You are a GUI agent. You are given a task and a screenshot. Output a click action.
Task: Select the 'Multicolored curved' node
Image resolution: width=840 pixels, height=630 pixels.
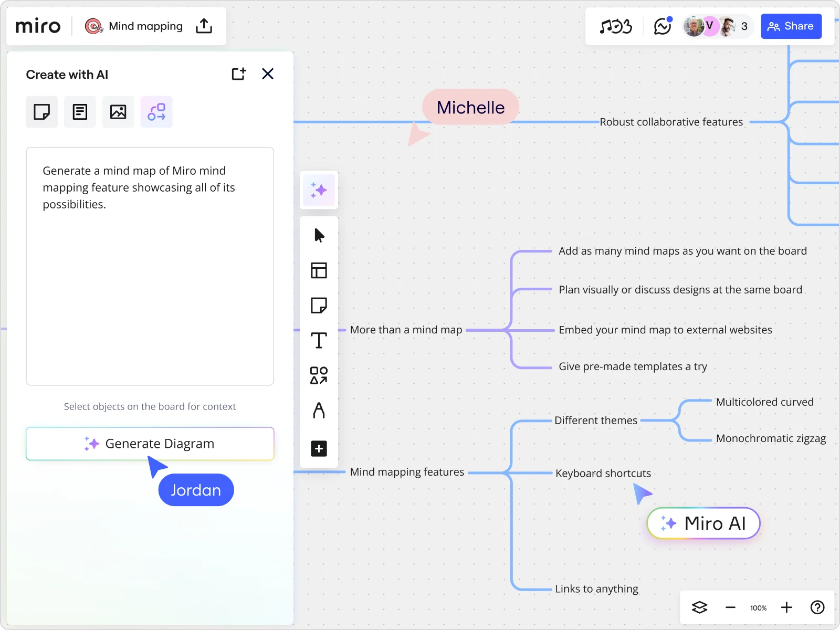[x=765, y=402]
